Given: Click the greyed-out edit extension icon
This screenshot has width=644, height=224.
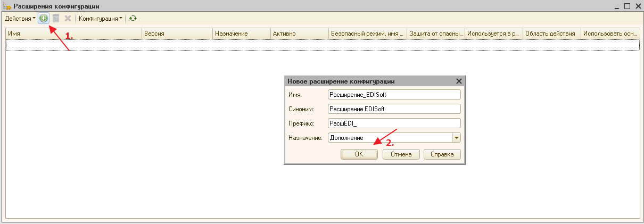Looking at the screenshot, I should click(56, 18).
